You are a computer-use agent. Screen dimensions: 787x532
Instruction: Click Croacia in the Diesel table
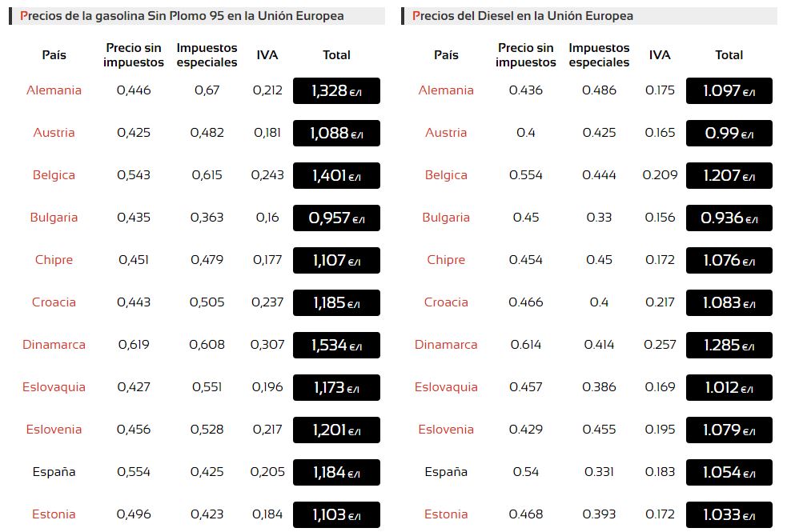[446, 302]
